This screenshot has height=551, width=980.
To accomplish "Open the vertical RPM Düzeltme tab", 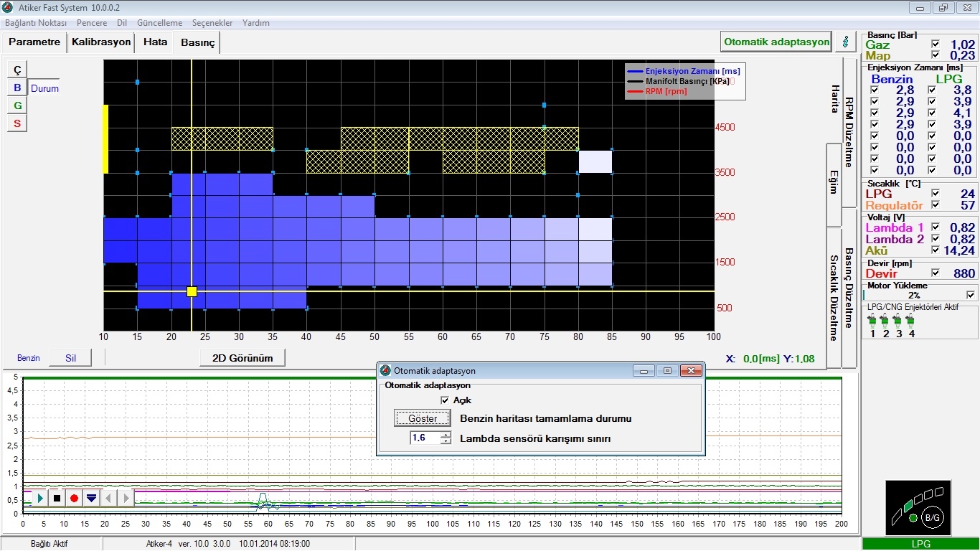I will 849,132.
